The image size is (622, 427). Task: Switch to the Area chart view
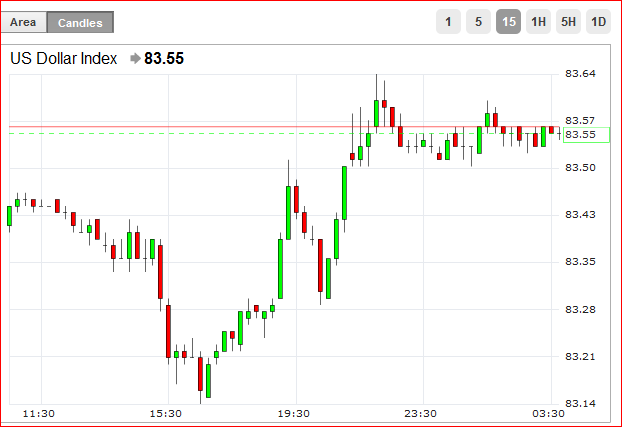pos(23,22)
